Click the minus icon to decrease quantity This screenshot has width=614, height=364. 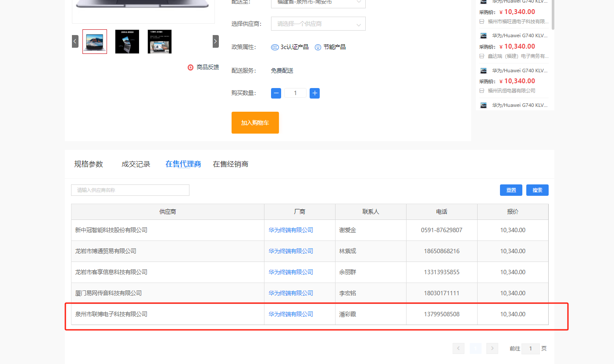pos(276,93)
